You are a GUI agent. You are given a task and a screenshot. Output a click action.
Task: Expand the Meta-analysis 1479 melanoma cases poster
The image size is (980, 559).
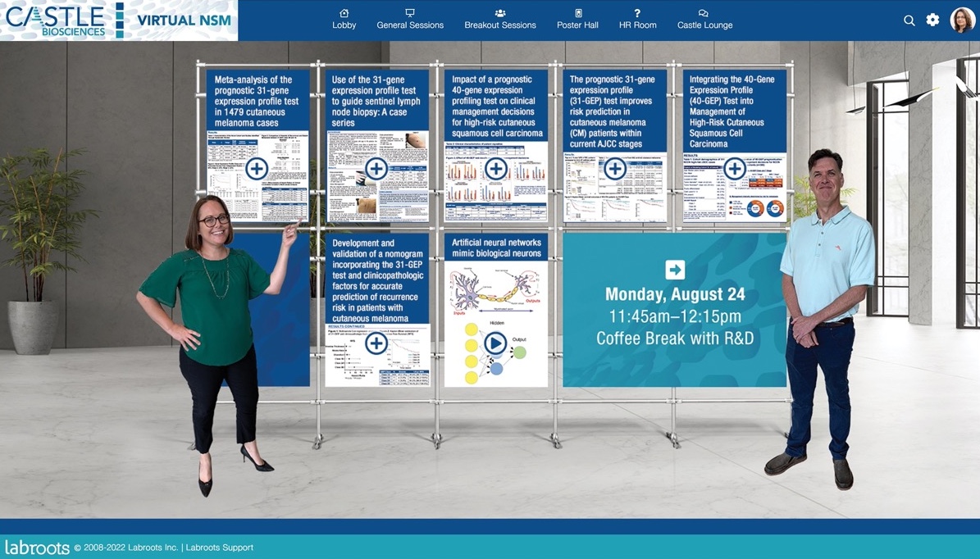coord(257,169)
